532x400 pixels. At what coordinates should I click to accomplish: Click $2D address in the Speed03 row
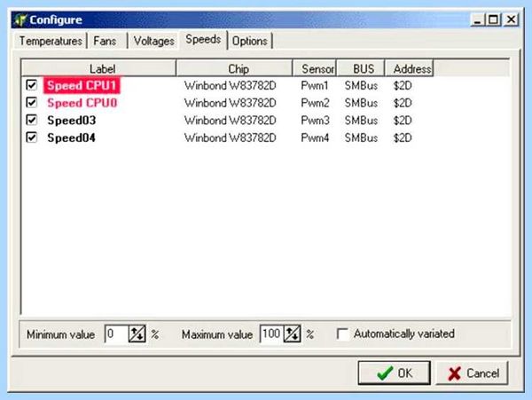tap(403, 121)
